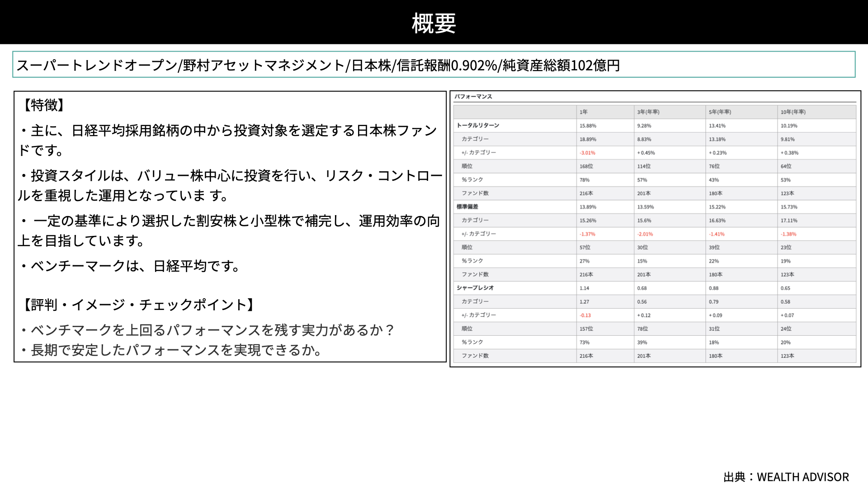Click the table title パフォーマンス

[473, 96]
